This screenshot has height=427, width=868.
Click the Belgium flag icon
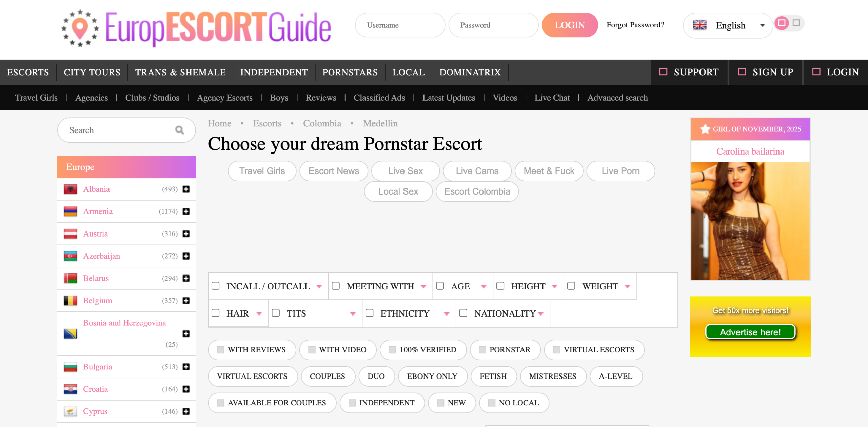(71, 300)
